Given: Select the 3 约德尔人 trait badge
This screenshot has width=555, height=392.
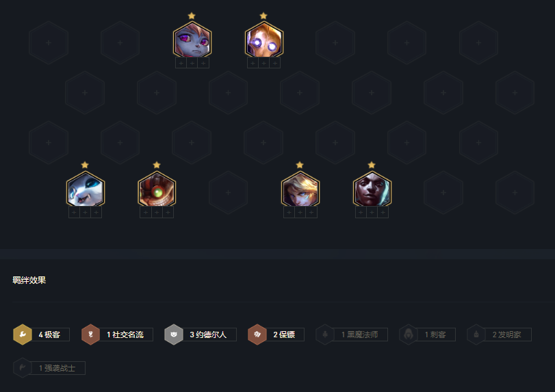Looking at the screenshot, I should point(201,335).
